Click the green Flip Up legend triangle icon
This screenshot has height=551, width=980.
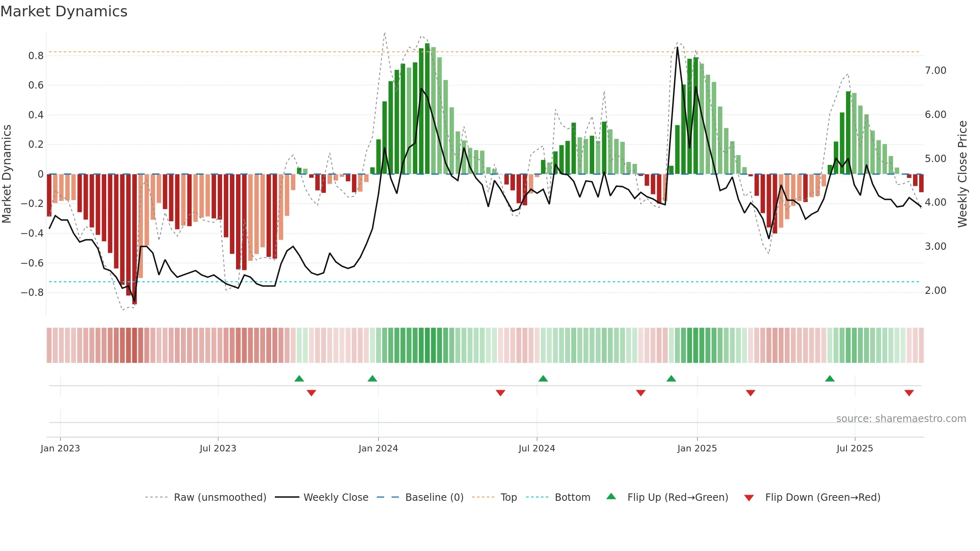(611, 496)
